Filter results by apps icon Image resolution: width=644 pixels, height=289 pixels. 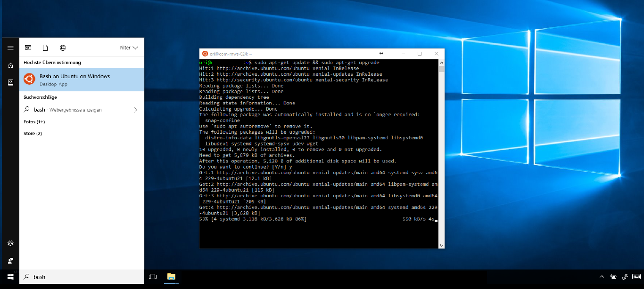(28, 48)
